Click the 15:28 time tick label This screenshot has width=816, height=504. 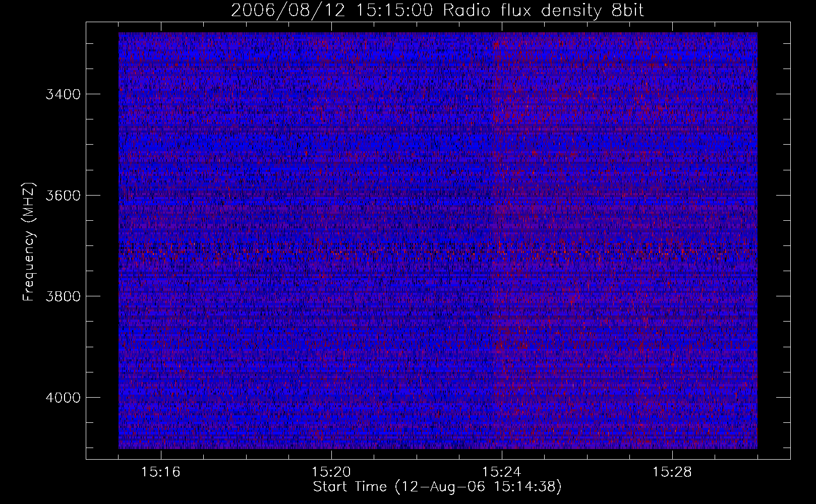[672, 472]
